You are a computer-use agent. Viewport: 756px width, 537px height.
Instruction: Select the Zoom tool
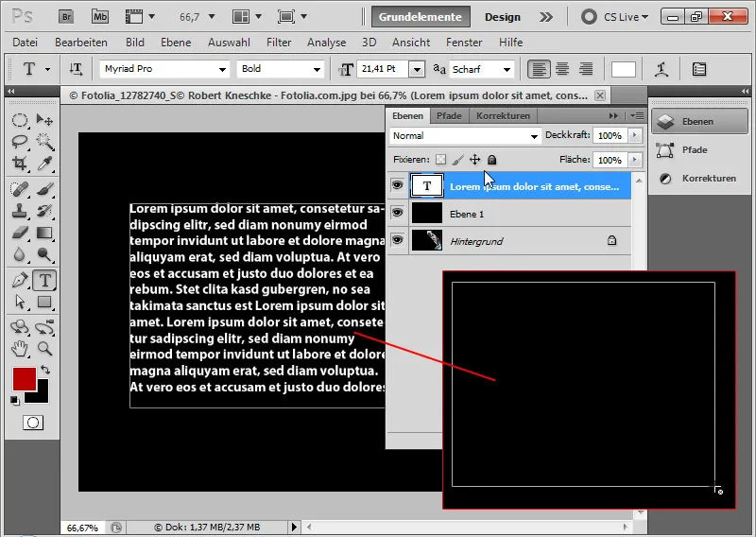click(x=44, y=348)
